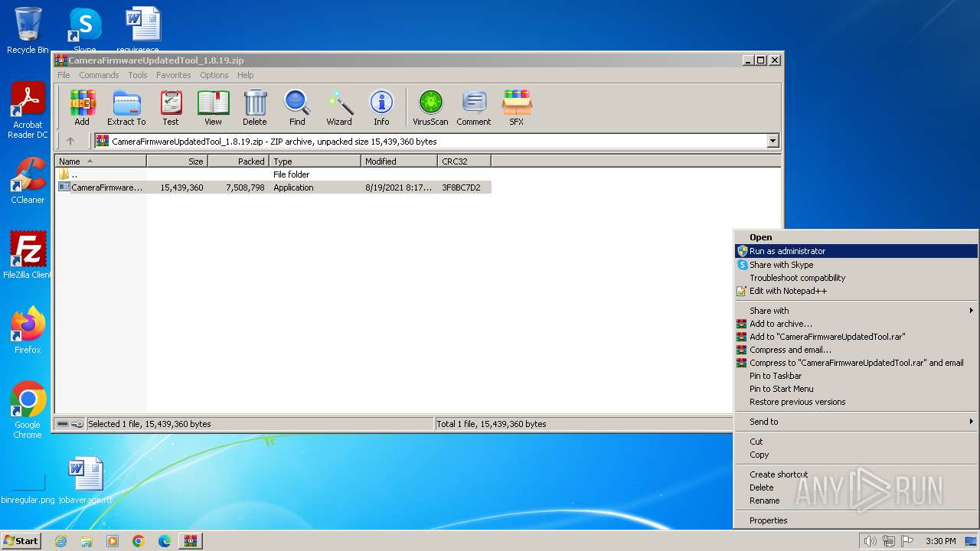The height and width of the screenshot is (551, 980).
Task: Select Run as administrator
Action: point(856,251)
